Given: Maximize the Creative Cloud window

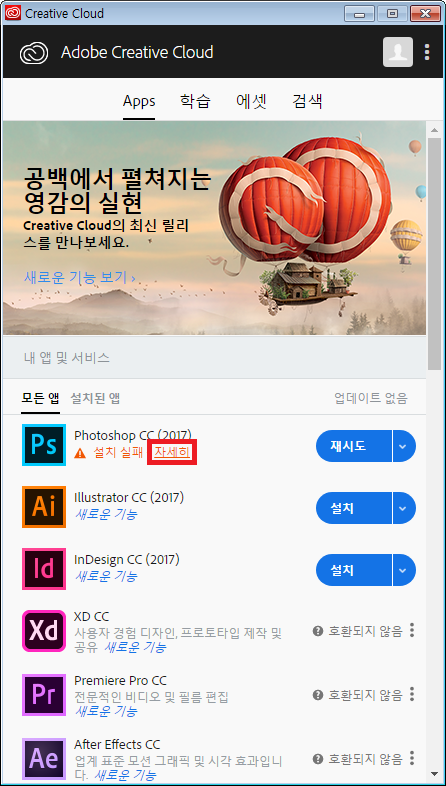Looking at the screenshot, I should (x=391, y=14).
